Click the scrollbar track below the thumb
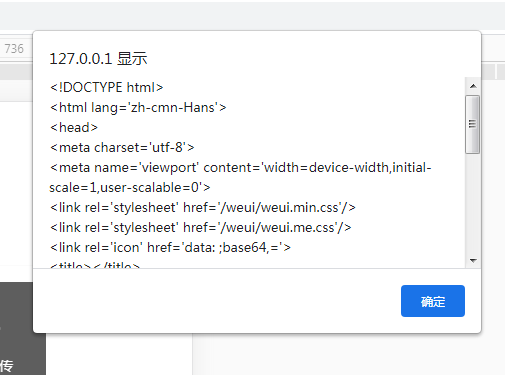 [x=473, y=203]
